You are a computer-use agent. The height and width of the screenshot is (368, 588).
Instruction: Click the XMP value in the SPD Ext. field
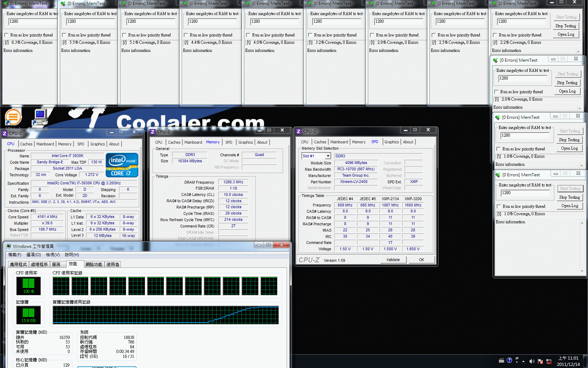(x=414, y=182)
